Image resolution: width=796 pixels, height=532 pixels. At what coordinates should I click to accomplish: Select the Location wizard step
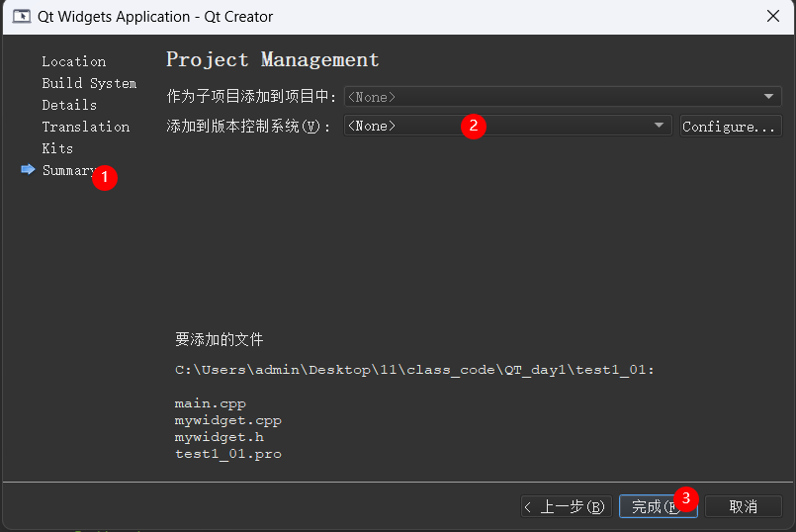coord(73,61)
